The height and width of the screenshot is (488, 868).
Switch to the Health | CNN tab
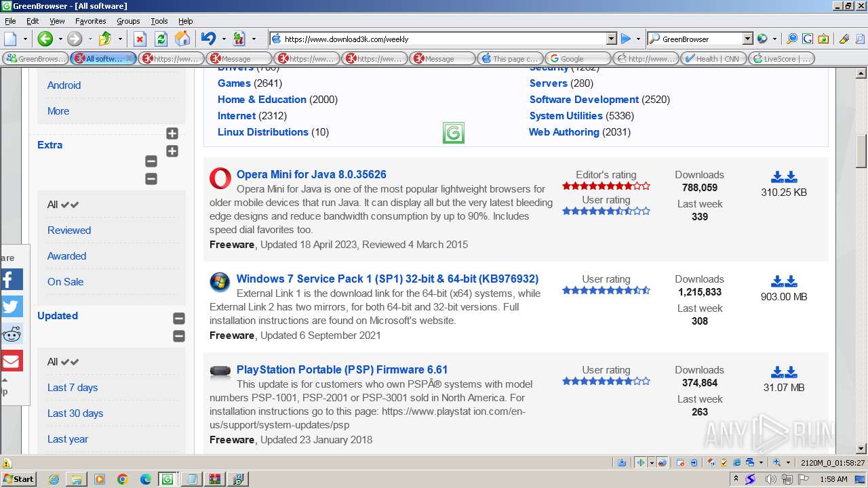pos(713,58)
